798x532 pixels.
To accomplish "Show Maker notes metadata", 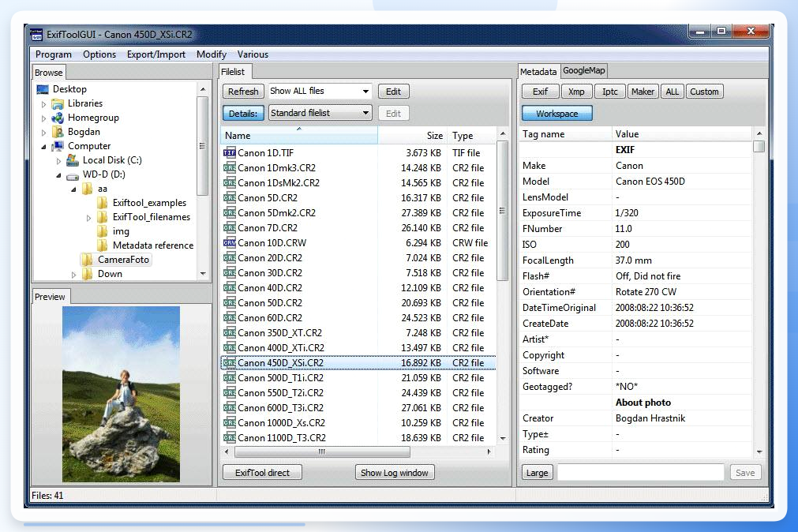I will tap(643, 92).
